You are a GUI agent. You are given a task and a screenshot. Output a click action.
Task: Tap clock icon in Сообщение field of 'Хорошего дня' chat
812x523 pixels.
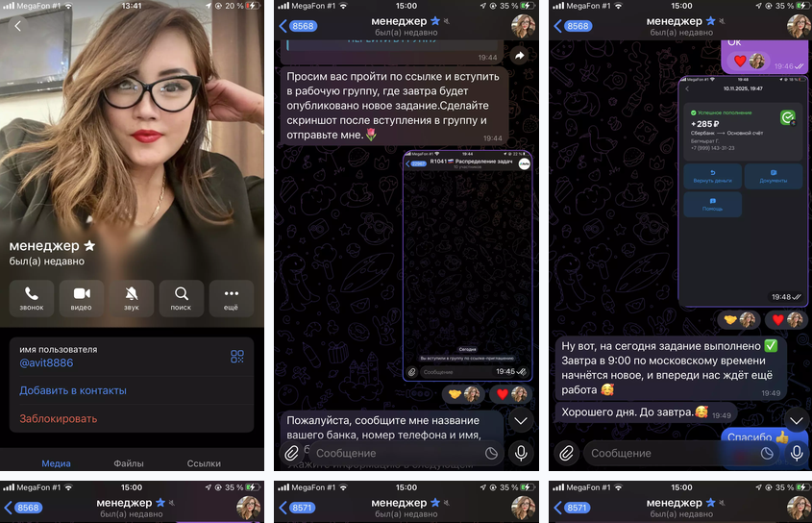click(x=767, y=454)
